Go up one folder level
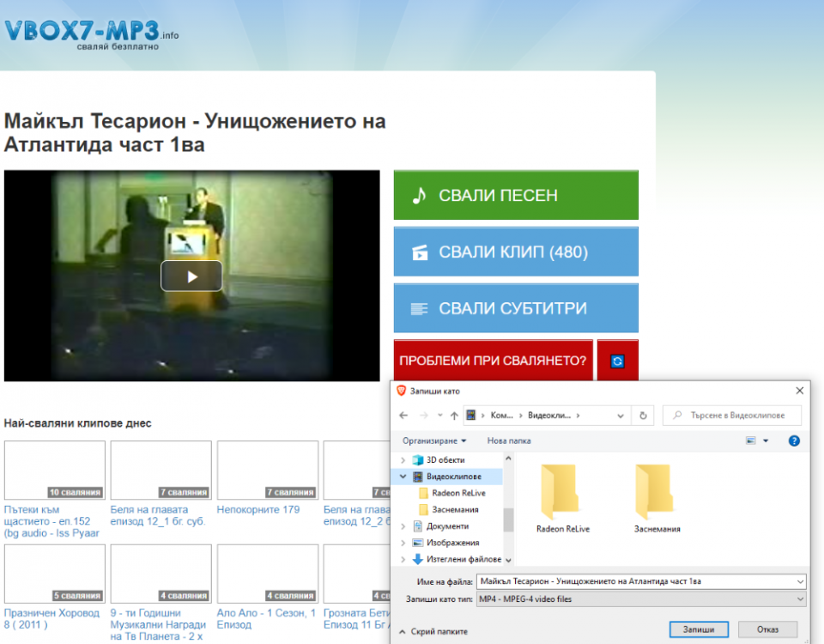The height and width of the screenshot is (644, 824). click(454, 416)
